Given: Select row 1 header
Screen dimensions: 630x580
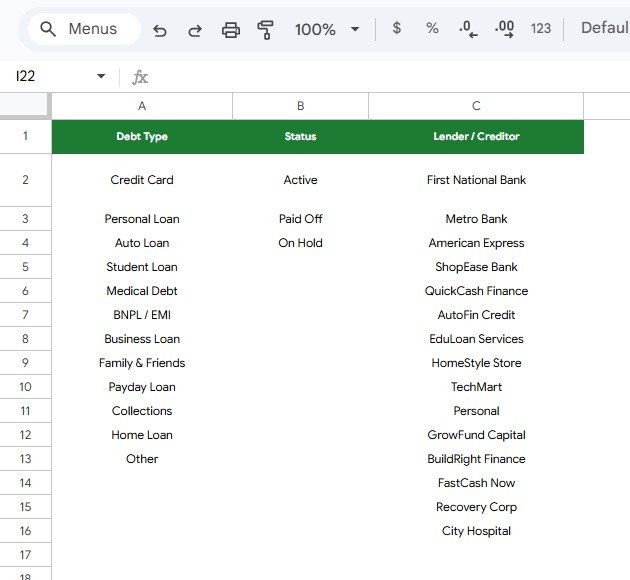Looking at the screenshot, I should click(x=25, y=136).
